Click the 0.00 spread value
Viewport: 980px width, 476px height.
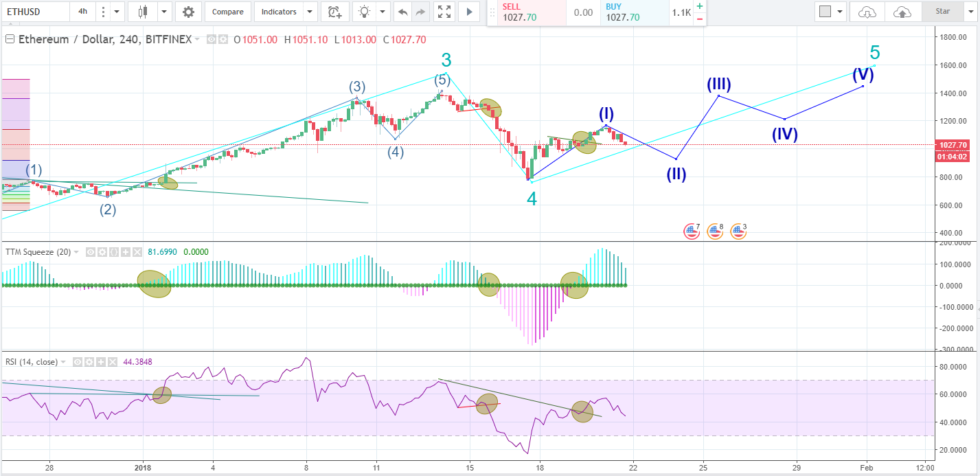coord(582,12)
